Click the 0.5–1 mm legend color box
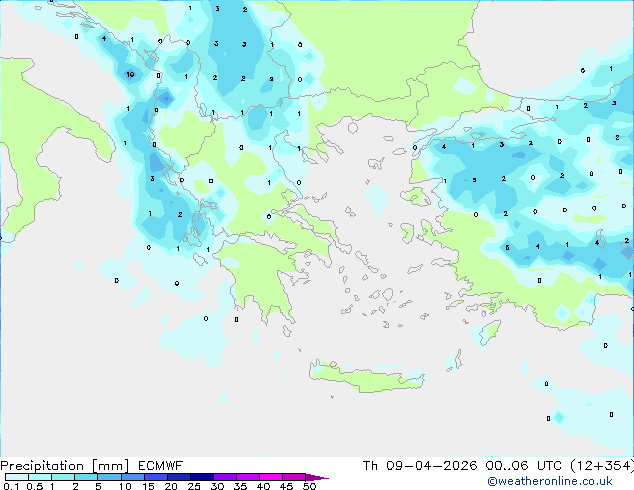Image resolution: width=634 pixels, height=490 pixels. tap(40, 477)
